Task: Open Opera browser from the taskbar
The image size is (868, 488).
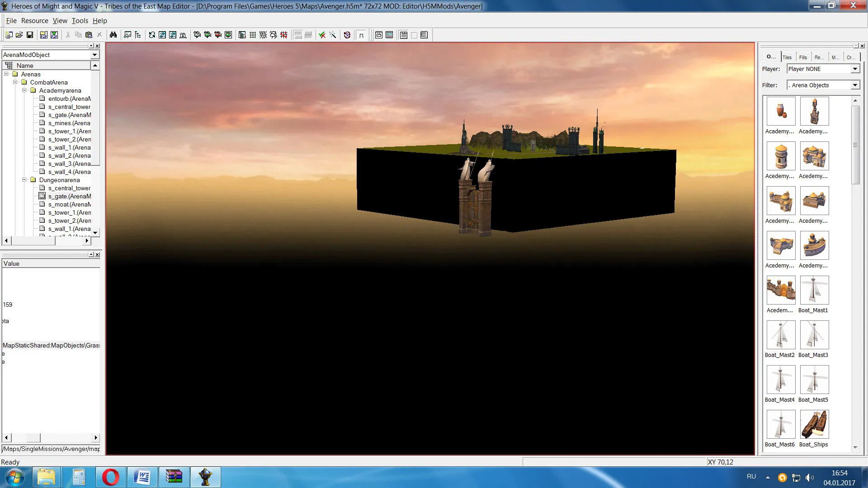Action: click(110, 477)
